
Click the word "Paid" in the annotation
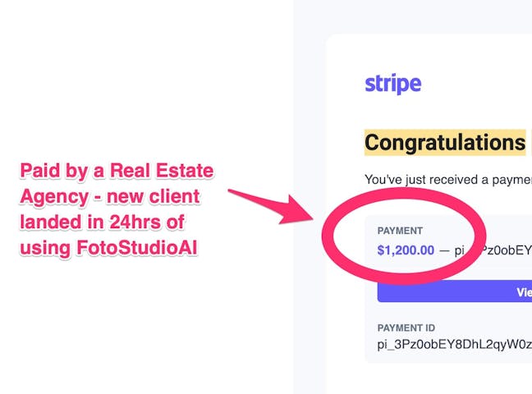(x=39, y=172)
